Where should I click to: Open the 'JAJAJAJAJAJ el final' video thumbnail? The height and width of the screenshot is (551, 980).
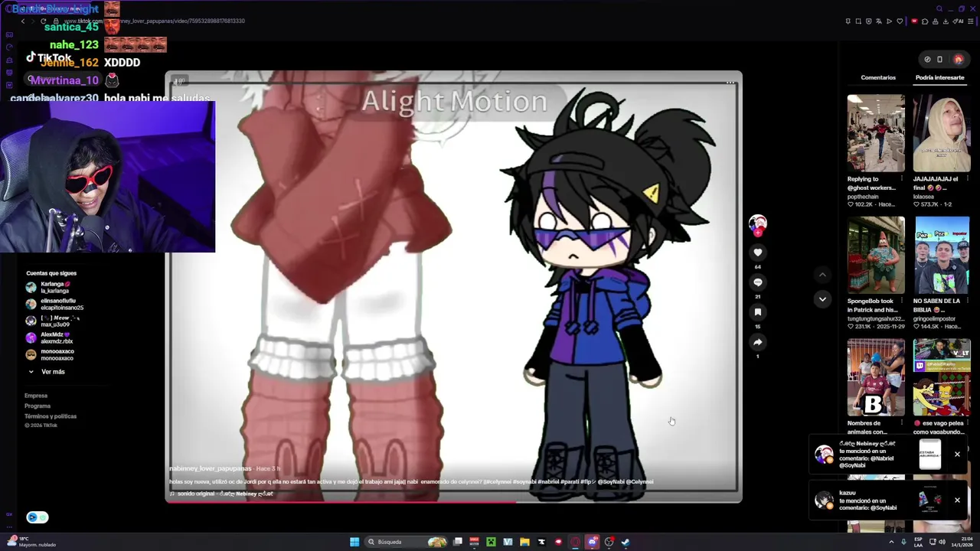[x=942, y=133]
